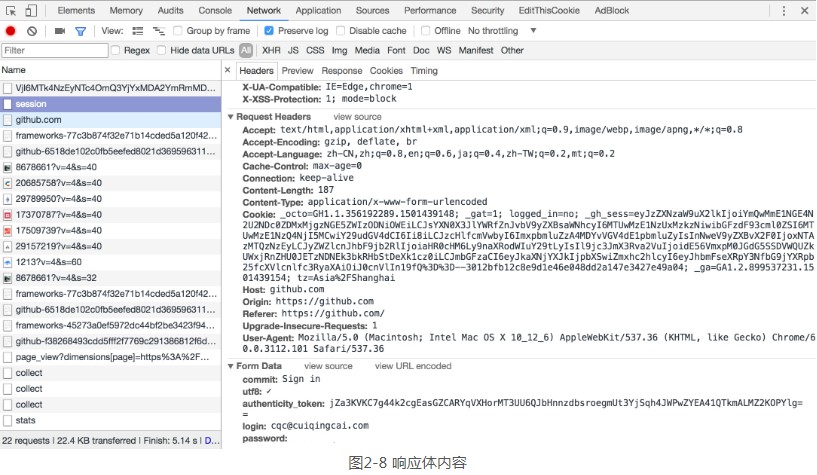Close the request details pane
Screen dimensions: 817x475
pyautogui.click(x=227, y=70)
